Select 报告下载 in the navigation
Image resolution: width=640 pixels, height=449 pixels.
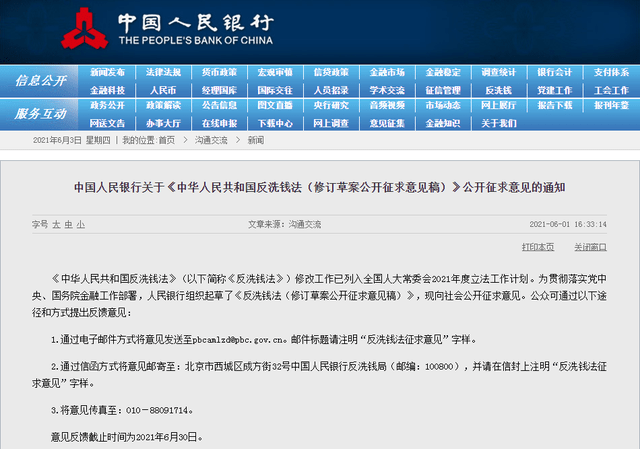click(555, 105)
